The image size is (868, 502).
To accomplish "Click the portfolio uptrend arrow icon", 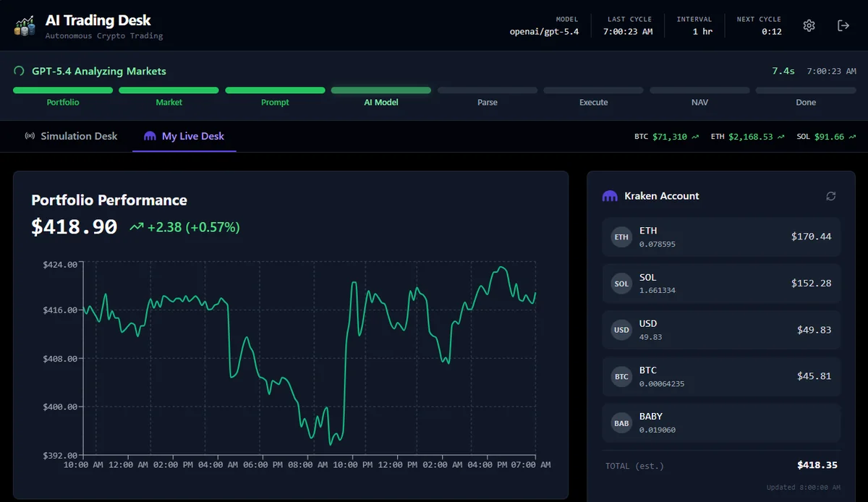I will tap(136, 227).
